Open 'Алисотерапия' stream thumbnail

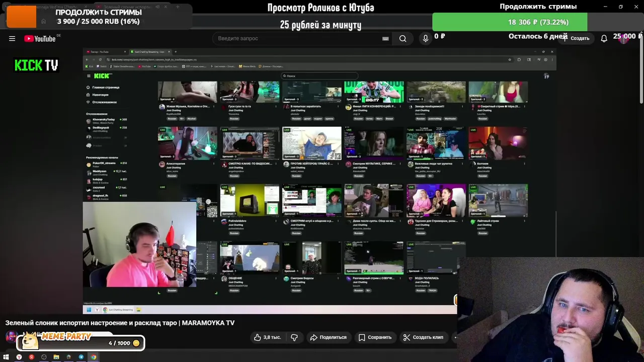(187, 143)
